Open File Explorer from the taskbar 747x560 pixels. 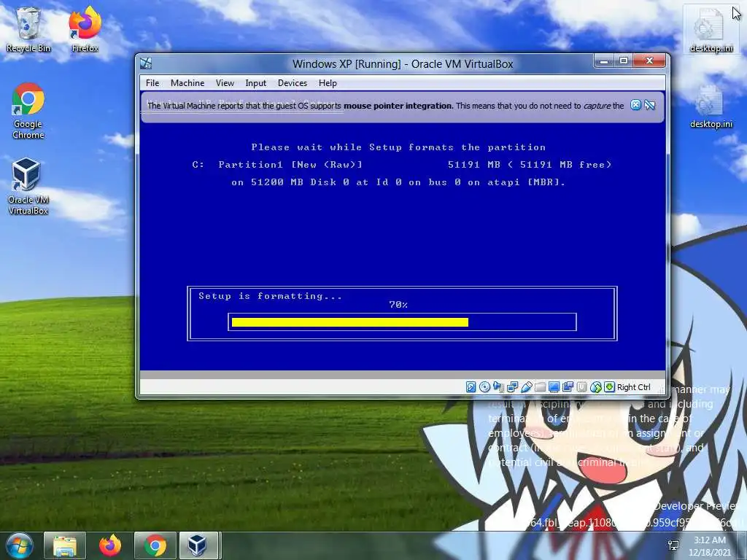[x=65, y=545]
